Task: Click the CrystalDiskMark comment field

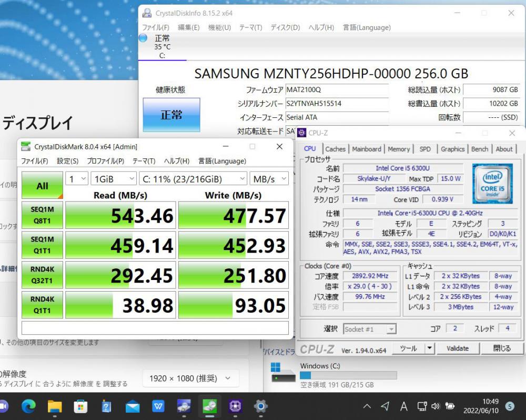Action: [155, 328]
